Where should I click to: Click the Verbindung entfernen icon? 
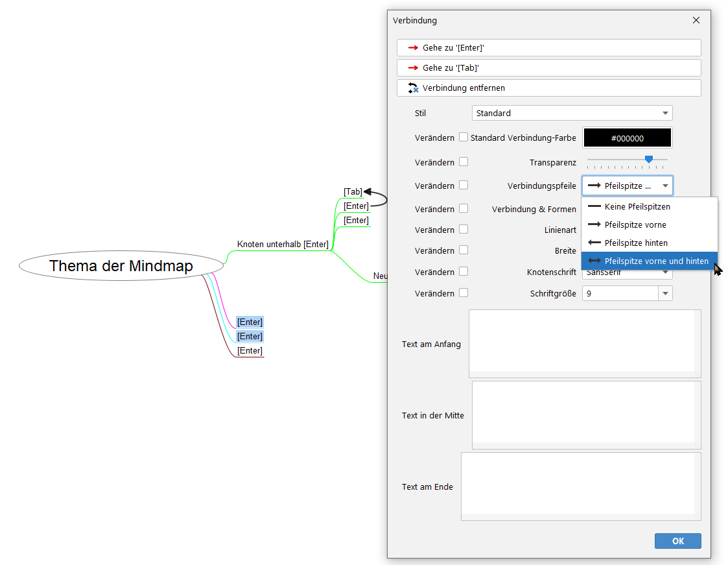point(413,88)
